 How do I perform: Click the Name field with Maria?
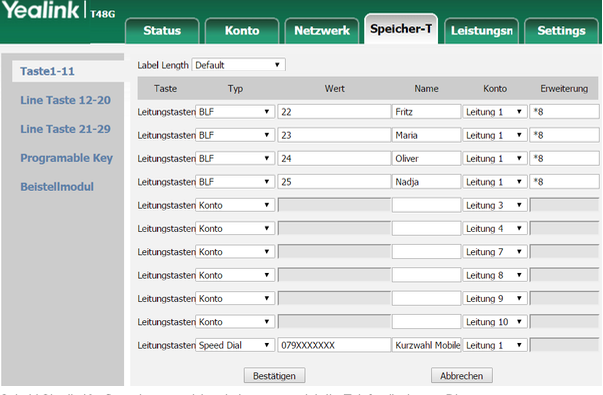[x=426, y=135]
